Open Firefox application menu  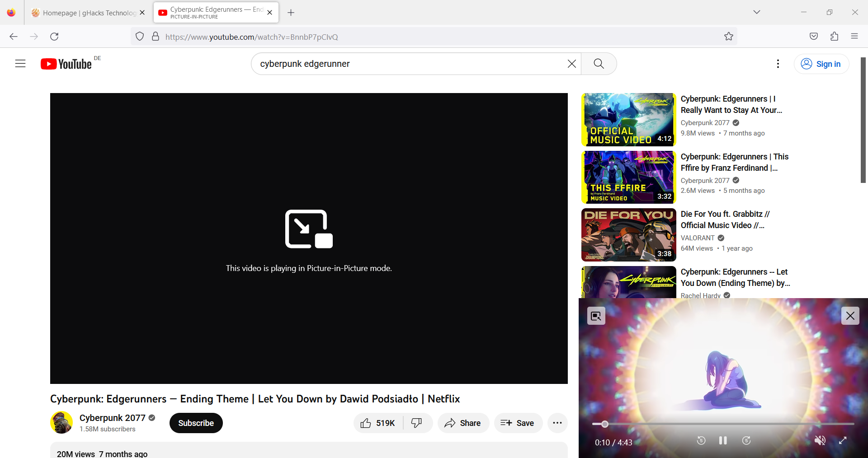click(x=854, y=37)
